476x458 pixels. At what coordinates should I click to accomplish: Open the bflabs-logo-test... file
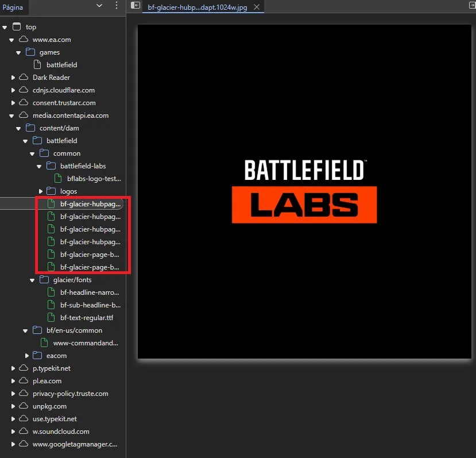(x=94, y=179)
